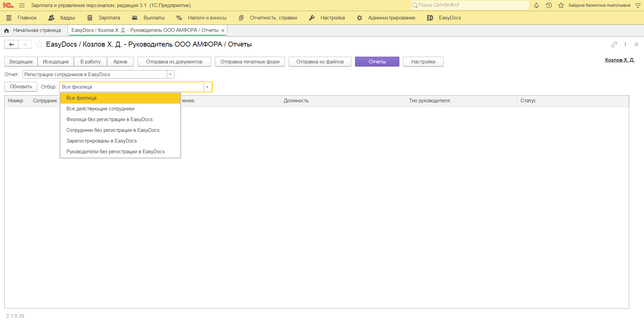Viewport: 644px width, 324px height.
Task: Choose 'Зарегистрированы в EasyDocs' from list
Action: [101, 141]
